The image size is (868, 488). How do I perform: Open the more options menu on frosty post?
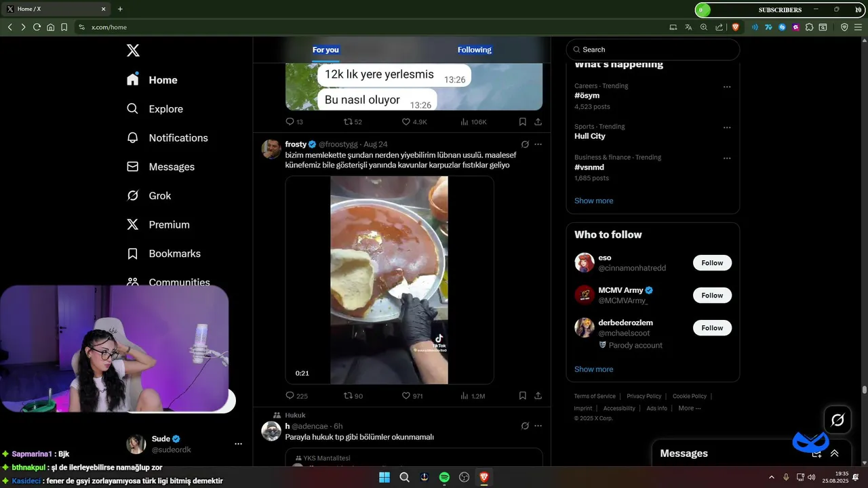[x=538, y=144]
